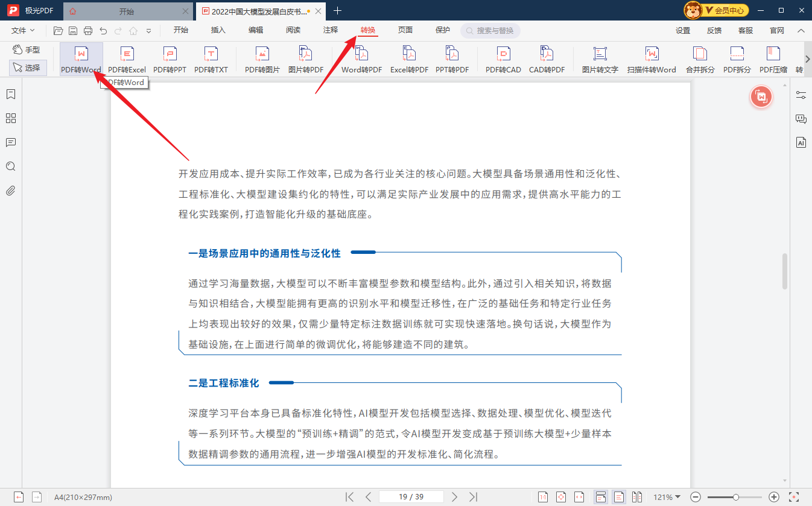Enable the 选择 selection tool
812x506 pixels.
[x=28, y=68]
